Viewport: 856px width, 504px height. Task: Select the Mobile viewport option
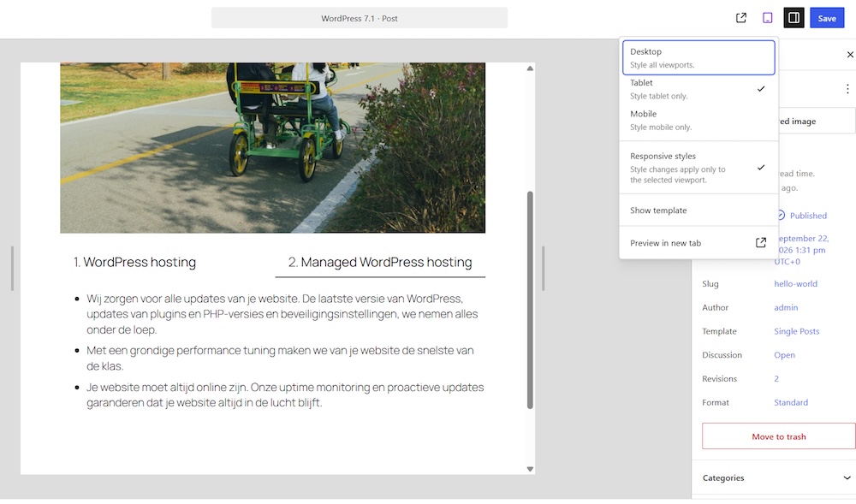pyautogui.click(x=698, y=120)
